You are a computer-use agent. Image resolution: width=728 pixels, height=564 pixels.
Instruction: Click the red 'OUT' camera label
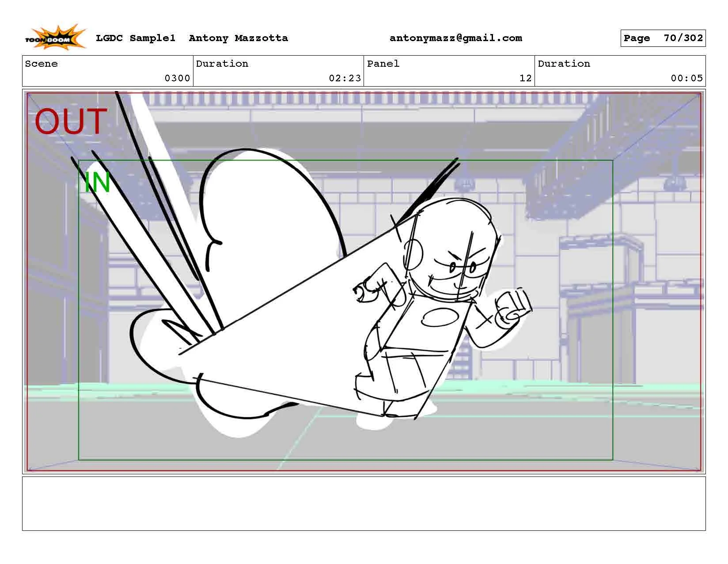point(71,122)
